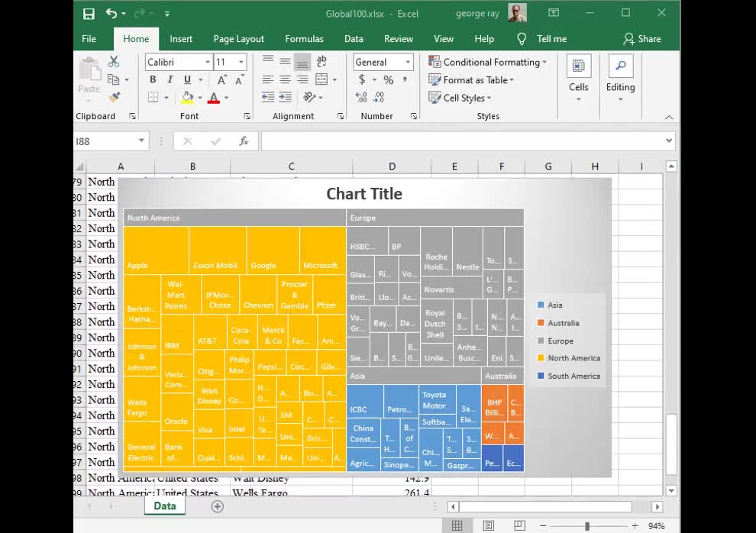Switch to the Formulas tab
Screen dimensions: 756x533
(304, 39)
